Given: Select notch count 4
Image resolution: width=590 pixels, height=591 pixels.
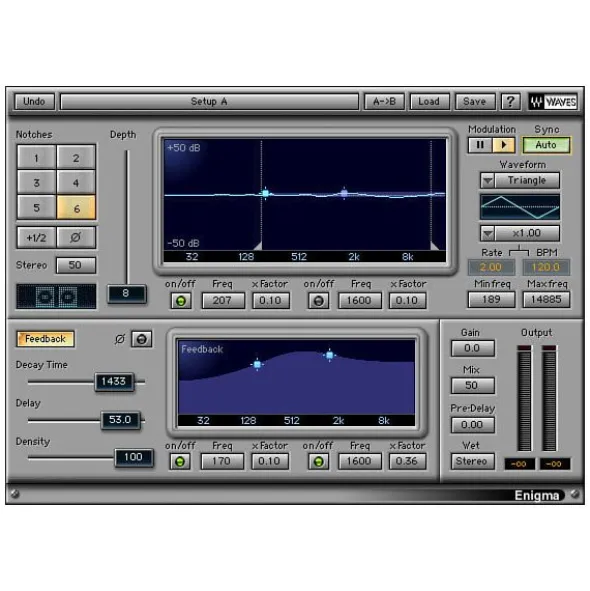Looking at the screenshot, I should tap(76, 183).
